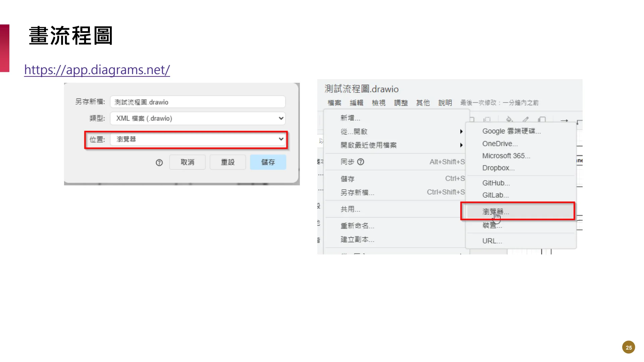Expand the 開啟最近使用檔案 submenu arrow
Image resolution: width=644 pixels, height=362 pixels.
(461, 145)
